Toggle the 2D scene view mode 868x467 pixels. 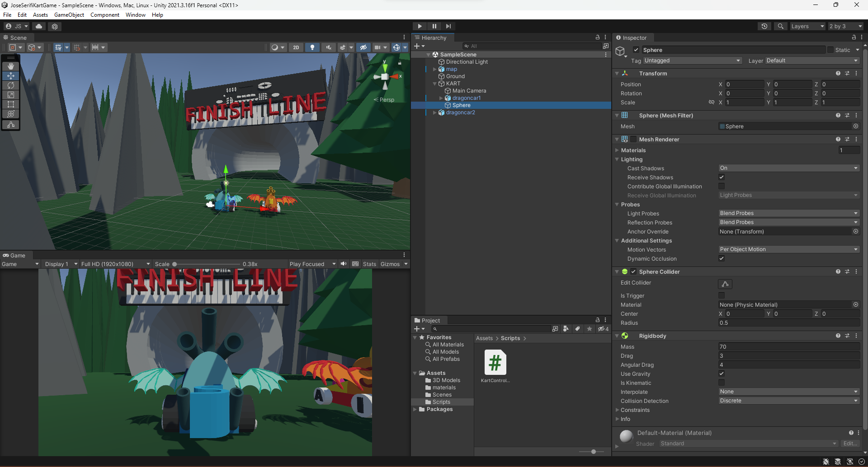pyautogui.click(x=296, y=47)
